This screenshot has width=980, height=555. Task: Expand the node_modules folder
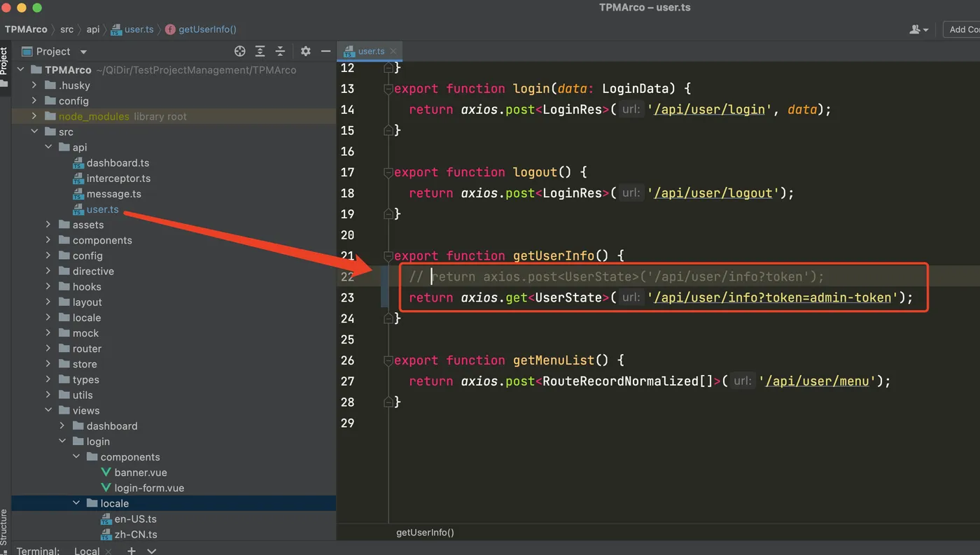click(34, 116)
